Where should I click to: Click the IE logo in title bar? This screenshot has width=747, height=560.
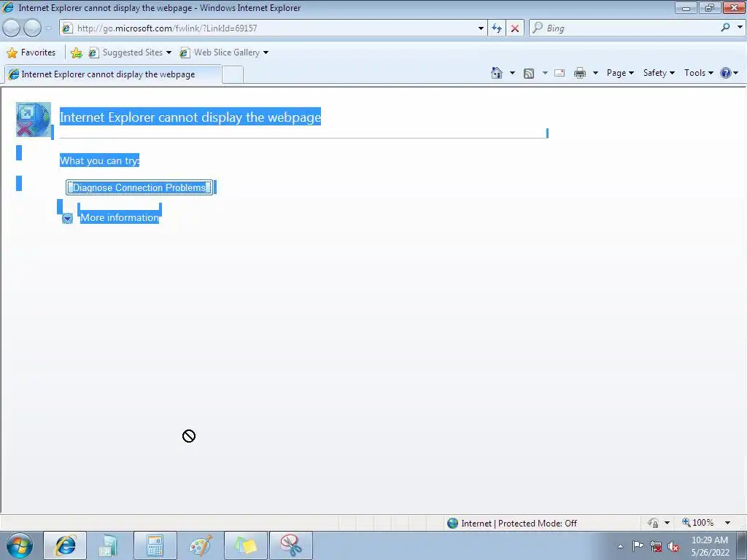coord(8,7)
